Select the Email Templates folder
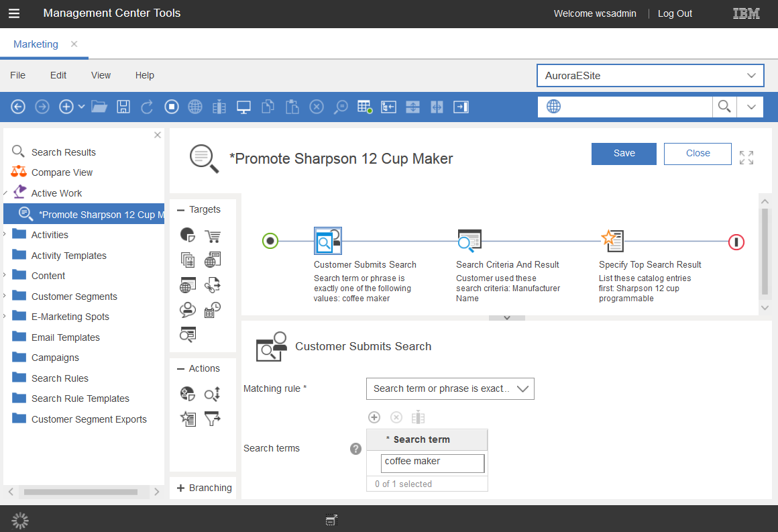The height and width of the screenshot is (532, 778). [x=66, y=337]
